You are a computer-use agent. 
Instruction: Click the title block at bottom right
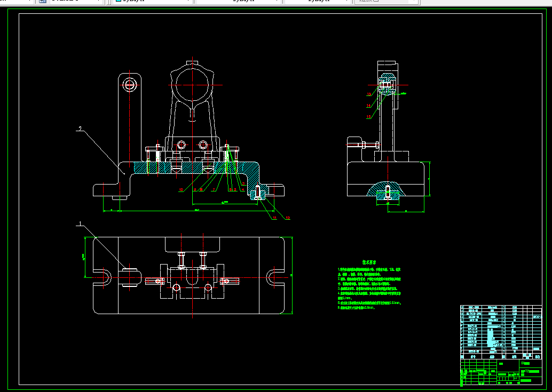(501, 372)
